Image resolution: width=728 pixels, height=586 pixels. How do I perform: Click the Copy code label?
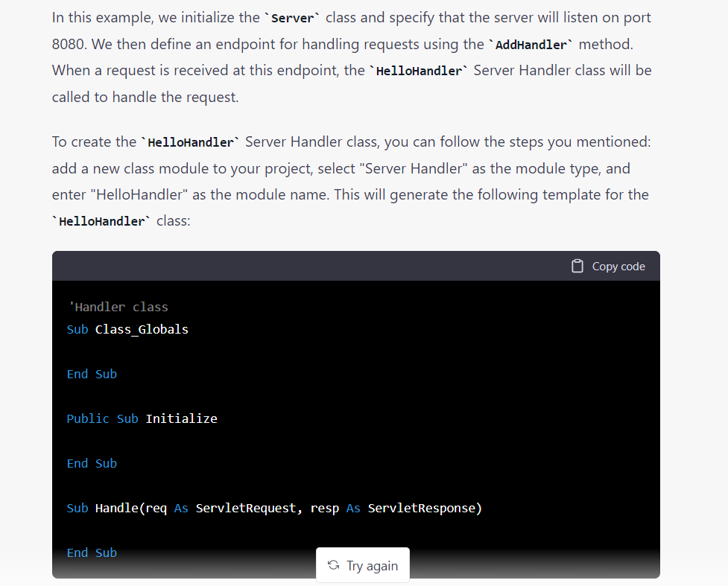point(618,266)
